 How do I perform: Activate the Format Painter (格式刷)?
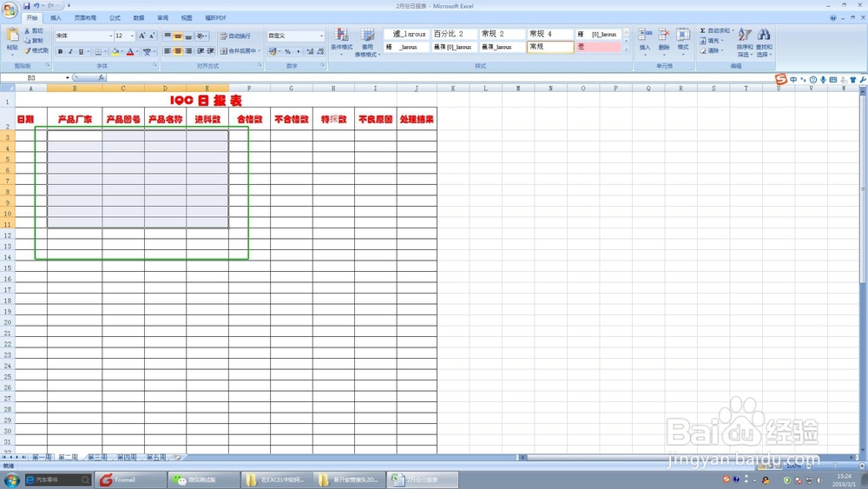click(x=36, y=50)
